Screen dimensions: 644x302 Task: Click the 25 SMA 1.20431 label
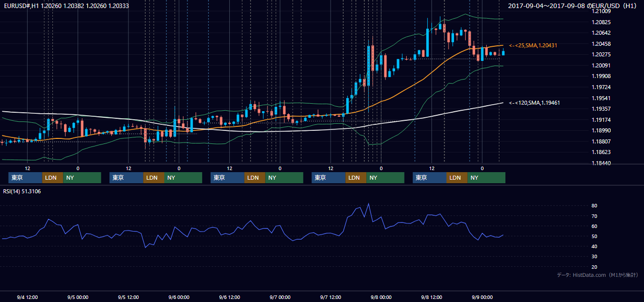coord(533,45)
